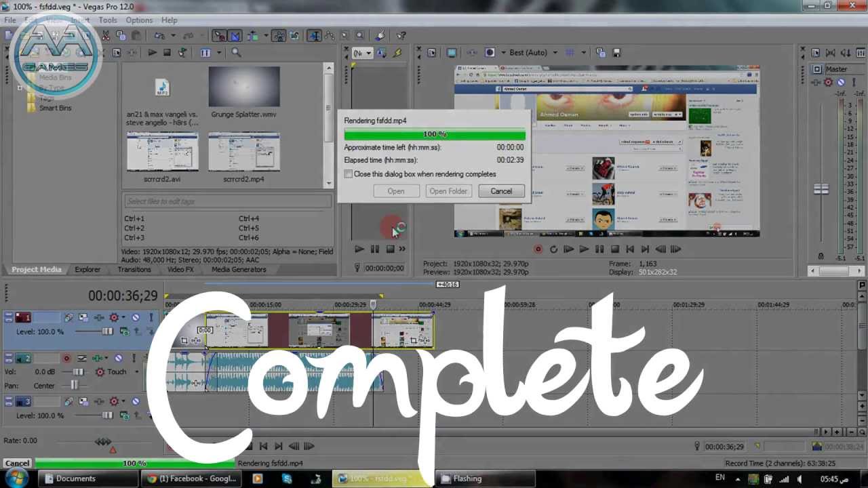Click Open Folder in Rendering dialog
This screenshot has height=488, width=868.
(x=448, y=191)
